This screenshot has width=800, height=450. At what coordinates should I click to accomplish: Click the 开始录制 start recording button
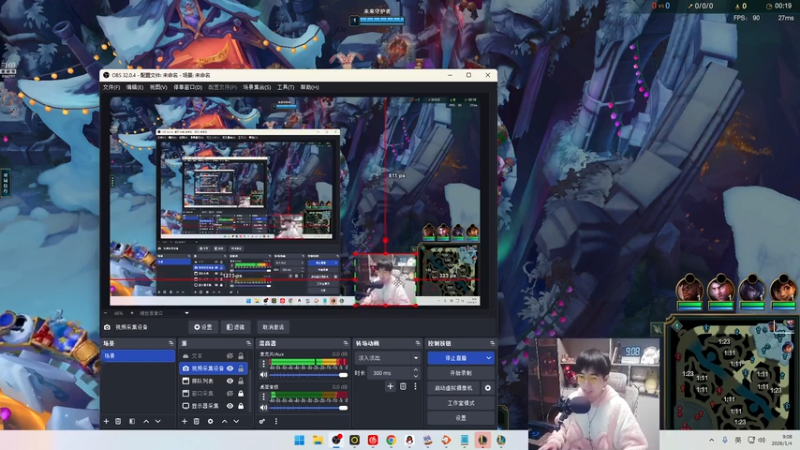point(461,373)
